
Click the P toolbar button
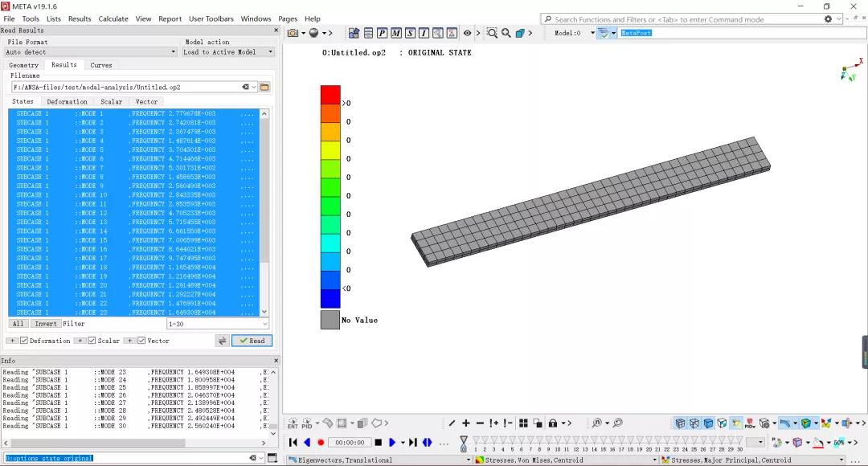pos(382,33)
